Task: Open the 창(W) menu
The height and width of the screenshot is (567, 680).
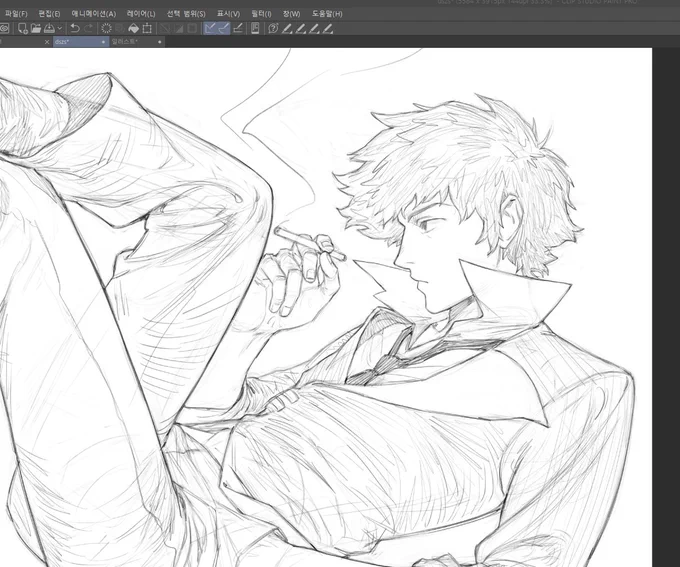Action: click(x=291, y=14)
